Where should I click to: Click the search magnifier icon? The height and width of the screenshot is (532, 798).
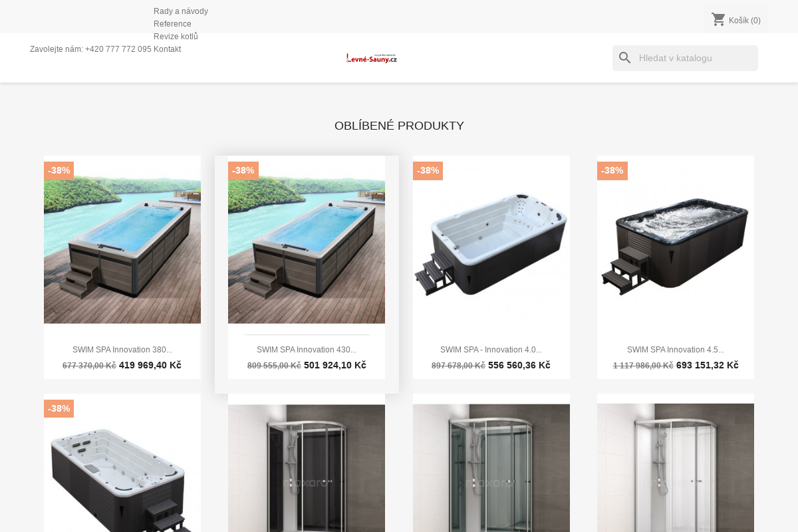(624, 58)
